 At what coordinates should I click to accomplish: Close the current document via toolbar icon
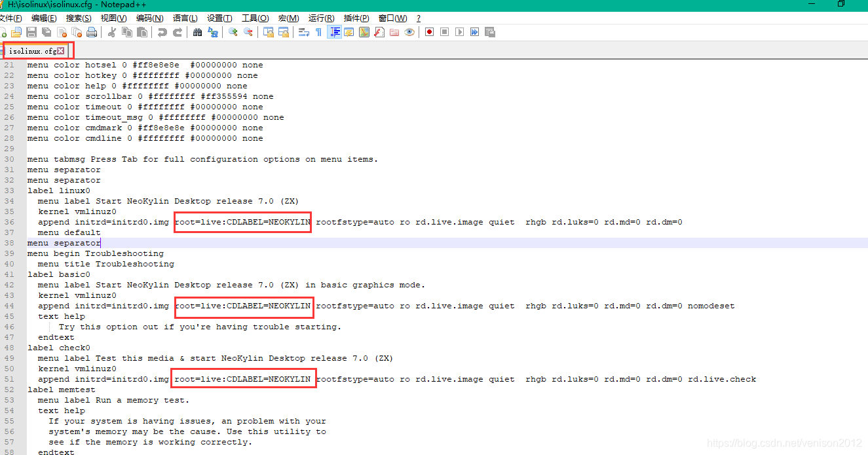pos(62,32)
